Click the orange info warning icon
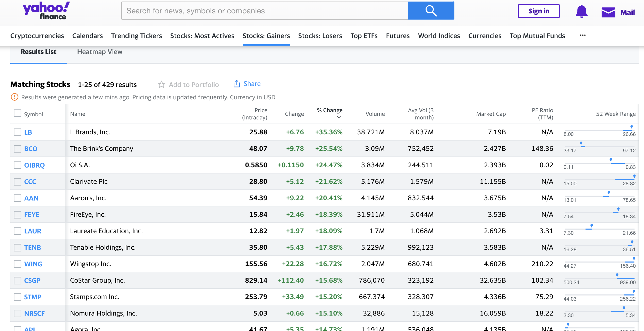The height and width of the screenshot is (331, 644). pyautogui.click(x=14, y=97)
